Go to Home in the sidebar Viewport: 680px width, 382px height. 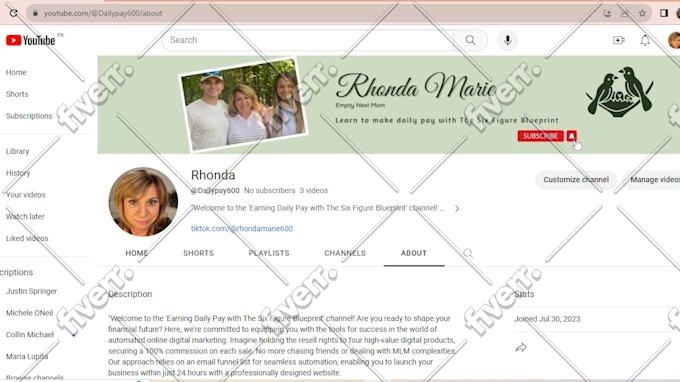click(16, 72)
